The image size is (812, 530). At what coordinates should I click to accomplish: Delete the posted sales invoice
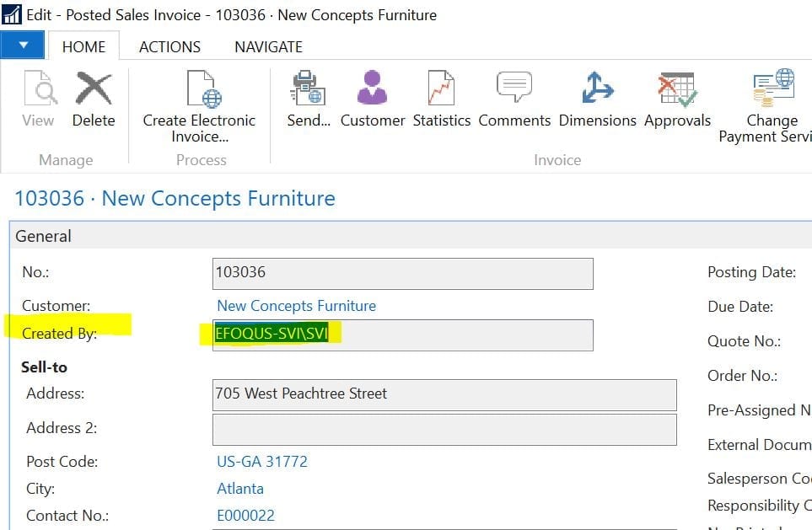94,99
